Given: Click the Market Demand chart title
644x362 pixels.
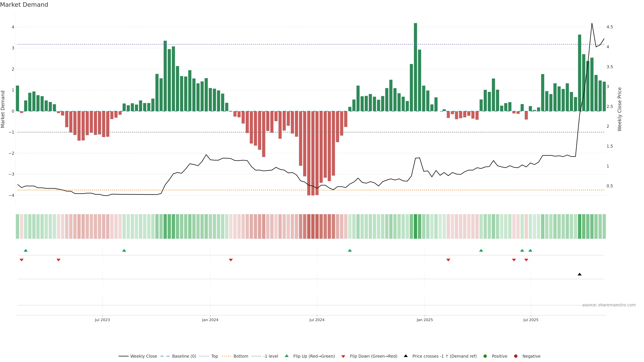Looking at the screenshot, I should pos(24,5).
